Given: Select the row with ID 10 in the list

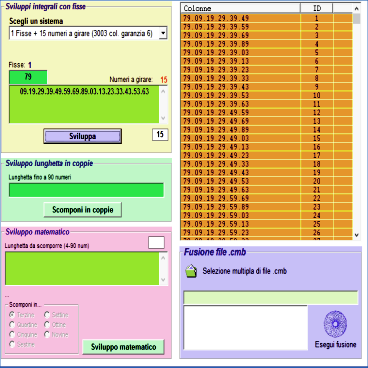Looking at the screenshot, I should tap(267, 96).
